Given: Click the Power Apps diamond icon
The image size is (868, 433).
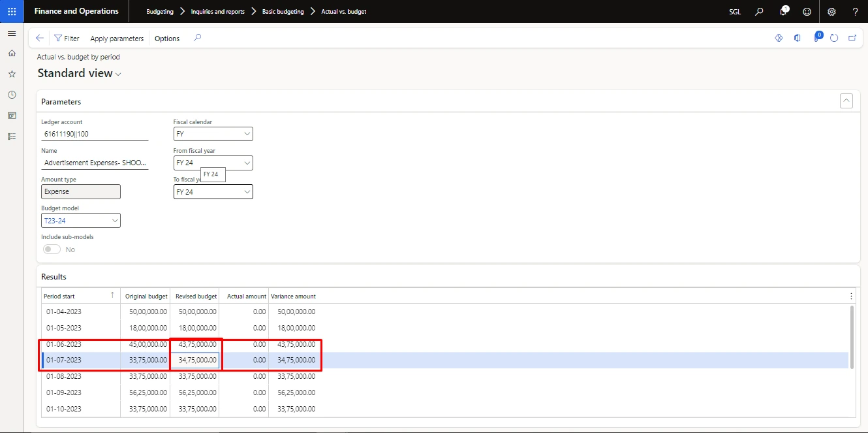Looking at the screenshot, I should tap(779, 38).
